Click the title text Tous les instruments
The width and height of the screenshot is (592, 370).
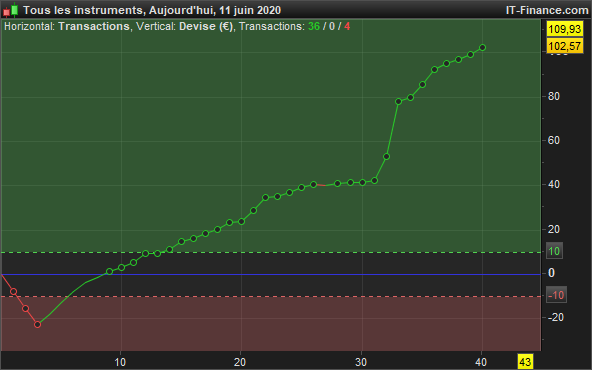click(x=82, y=10)
